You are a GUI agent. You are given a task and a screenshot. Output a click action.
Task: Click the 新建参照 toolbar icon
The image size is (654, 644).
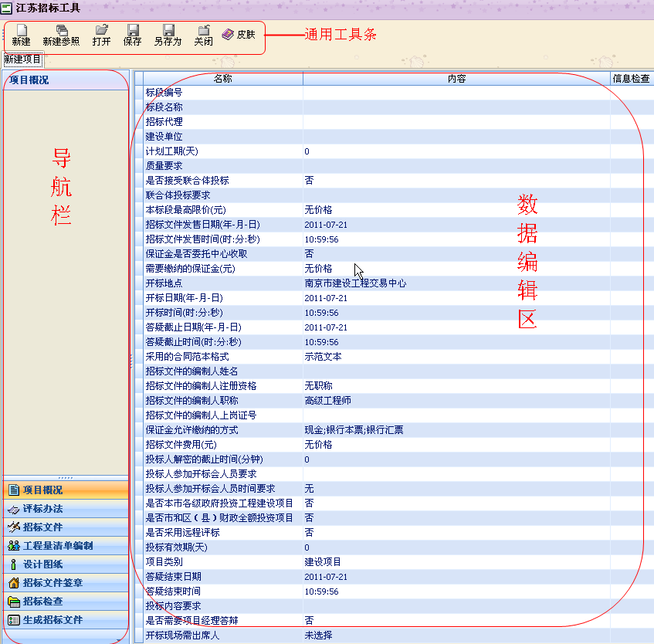pos(61,30)
